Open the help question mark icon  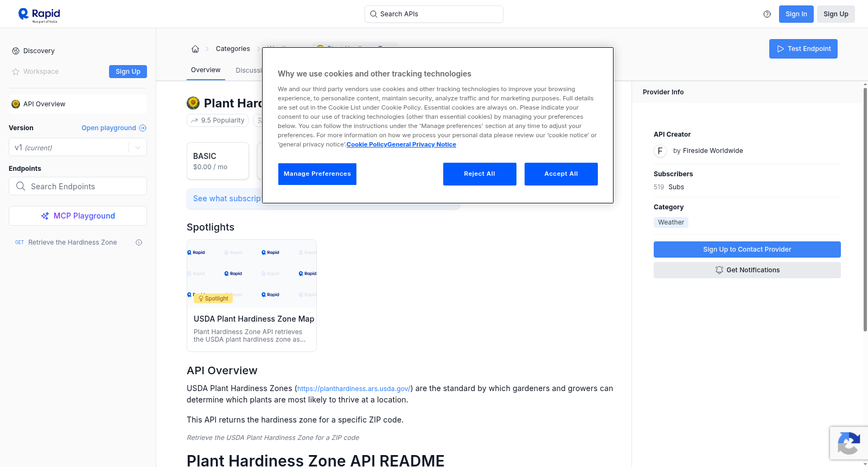pos(767,14)
